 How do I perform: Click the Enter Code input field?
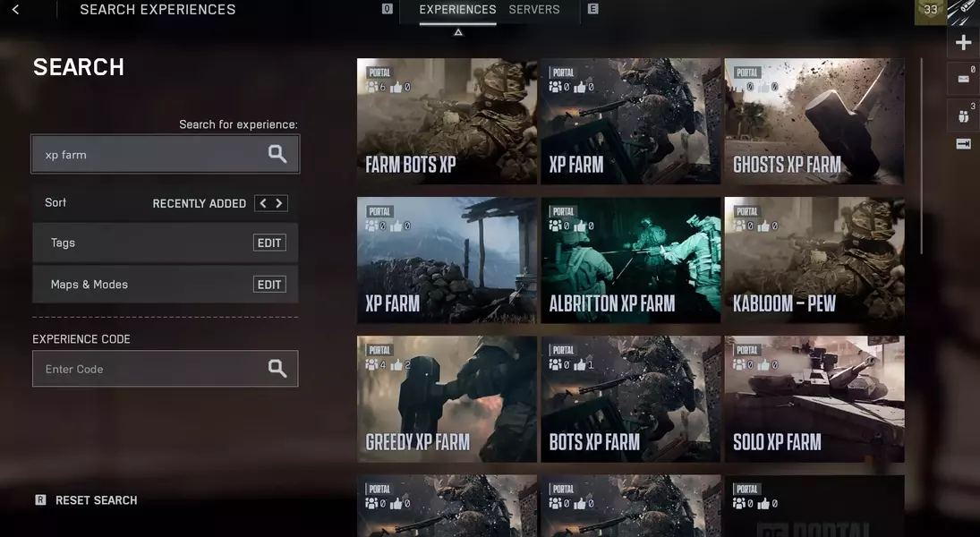[148, 369]
